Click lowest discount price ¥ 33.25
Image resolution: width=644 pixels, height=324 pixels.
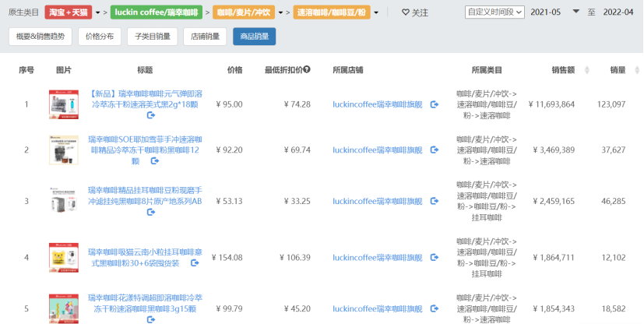[x=297, y=201]
